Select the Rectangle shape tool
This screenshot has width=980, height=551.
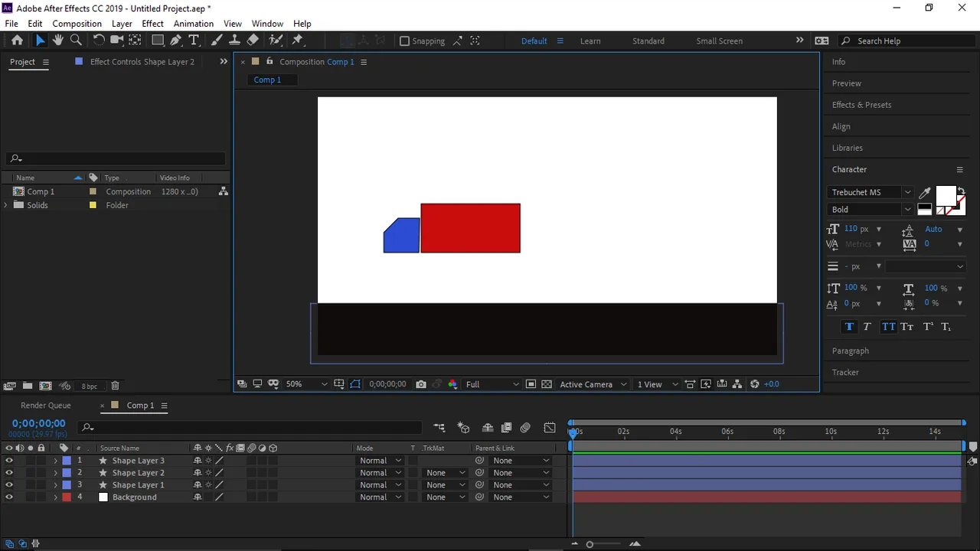[x=158, y=41]
